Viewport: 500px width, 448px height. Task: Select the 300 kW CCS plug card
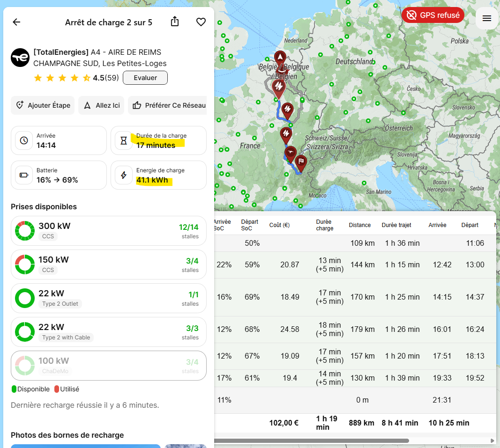[108, 231]
